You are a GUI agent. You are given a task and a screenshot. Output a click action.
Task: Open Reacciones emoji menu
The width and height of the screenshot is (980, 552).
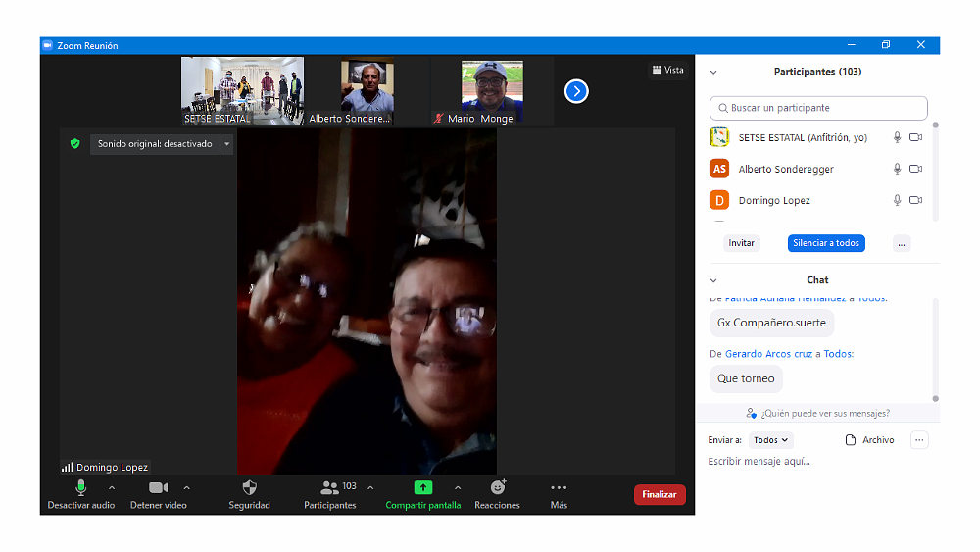click(497, 487)
